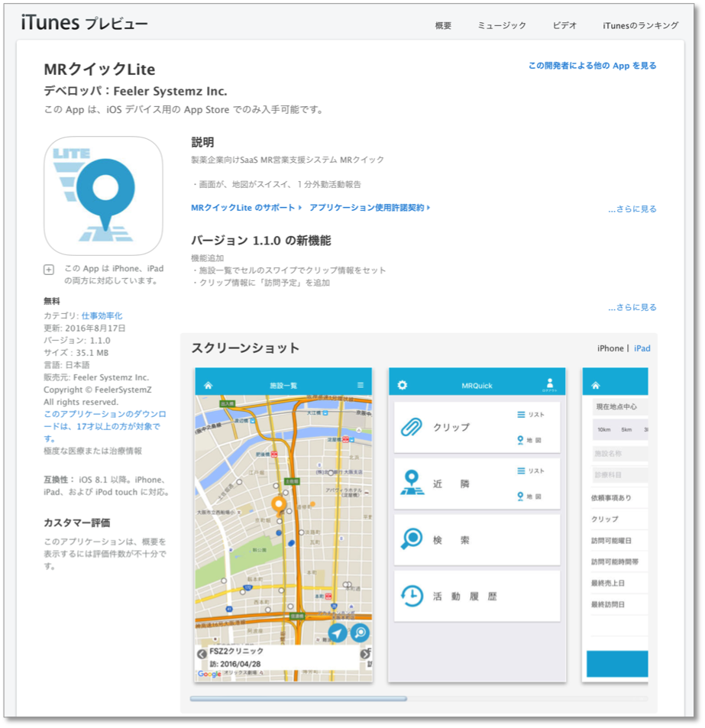Click the FSZ2クリニック facility label

(x=236, y=651)
